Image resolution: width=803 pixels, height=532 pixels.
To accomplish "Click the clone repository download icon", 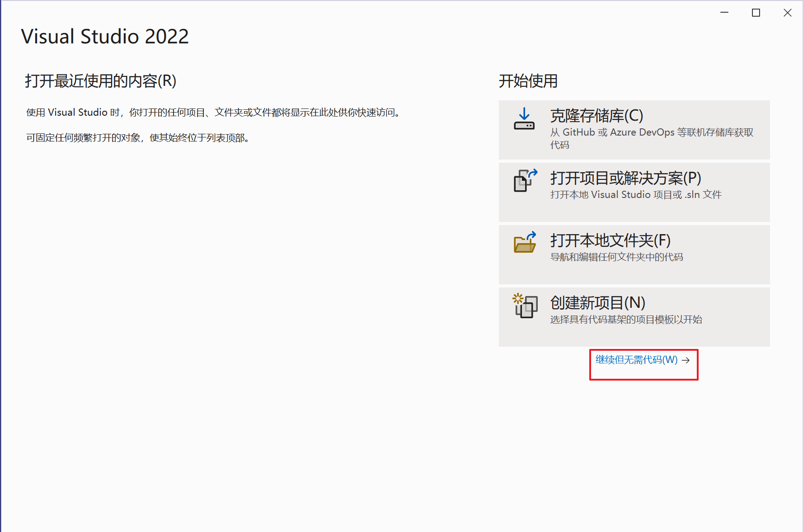I will pyautogui.click(x=524, y=118).
